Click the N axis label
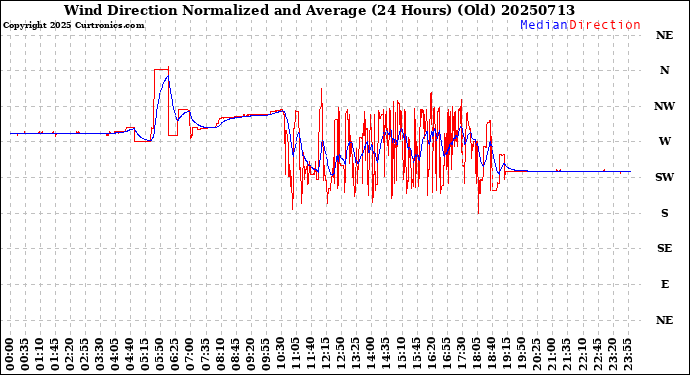Screen dimensions: 690x375 point(664,70)
